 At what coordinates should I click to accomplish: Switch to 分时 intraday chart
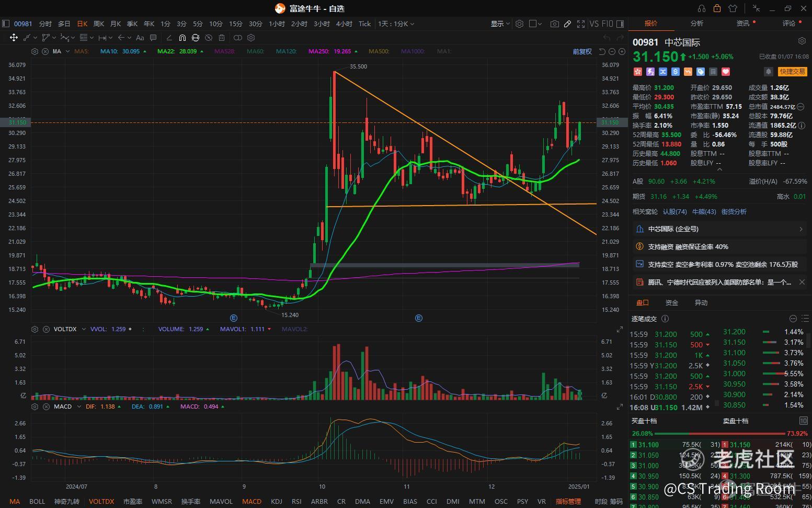click(45, 24)
